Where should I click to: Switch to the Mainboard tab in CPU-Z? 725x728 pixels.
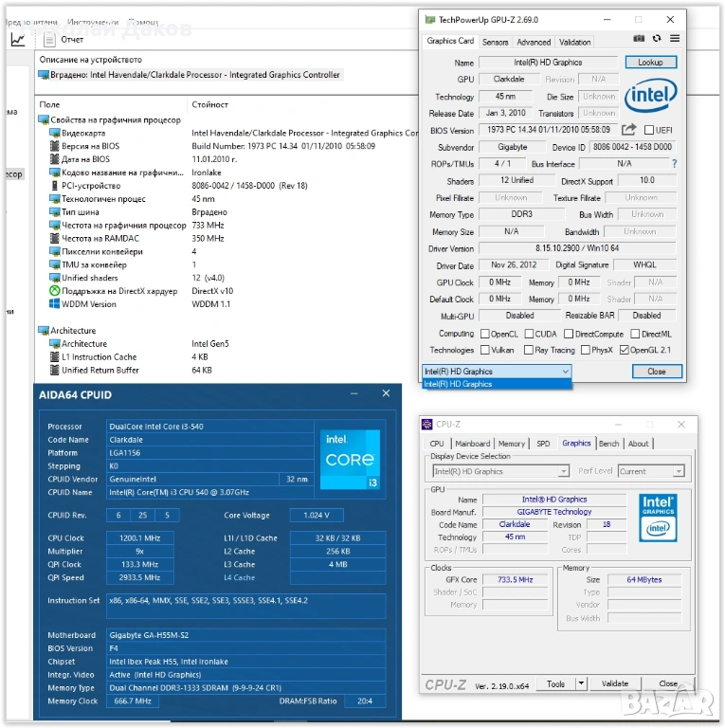pyautogui.click(x=472, y=444)
